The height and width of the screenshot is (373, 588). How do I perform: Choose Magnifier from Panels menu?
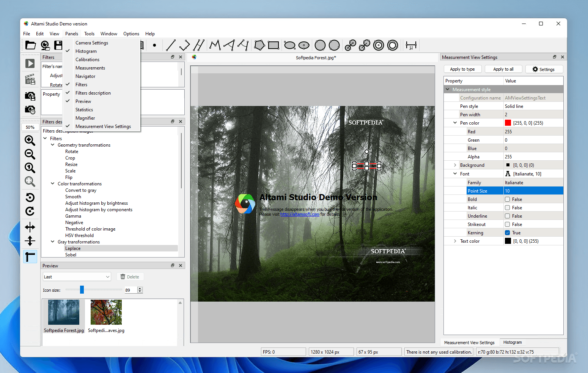point(102,118)
